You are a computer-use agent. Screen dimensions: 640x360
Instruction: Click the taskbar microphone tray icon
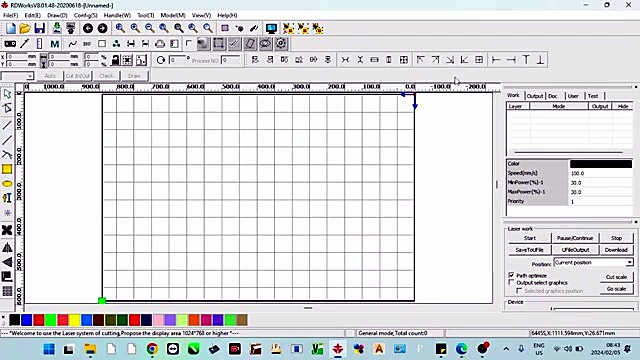521,349
